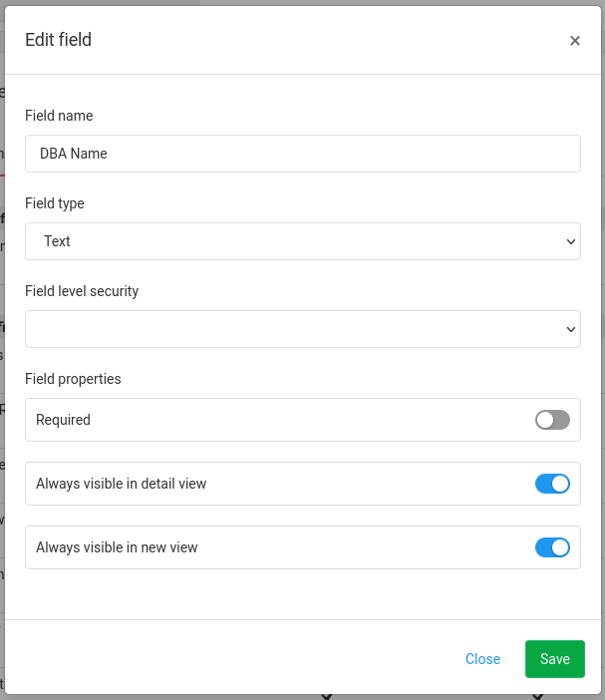
Task: Click the Field name input containing DBA Name
Action: (x=303, y=154)
